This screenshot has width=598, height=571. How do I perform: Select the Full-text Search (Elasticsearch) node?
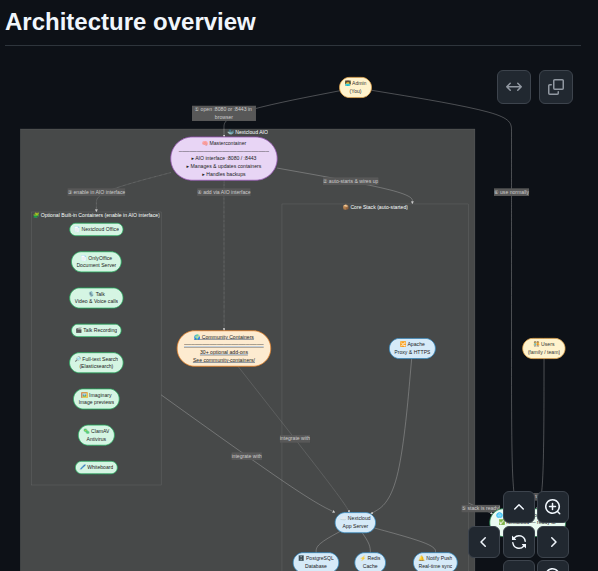coord(96,362)
